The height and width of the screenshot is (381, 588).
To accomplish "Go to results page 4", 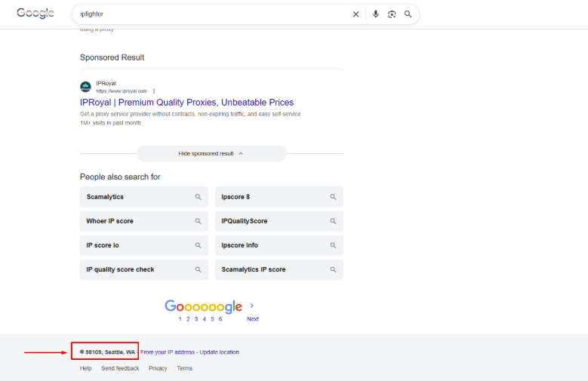I will 205,319.
